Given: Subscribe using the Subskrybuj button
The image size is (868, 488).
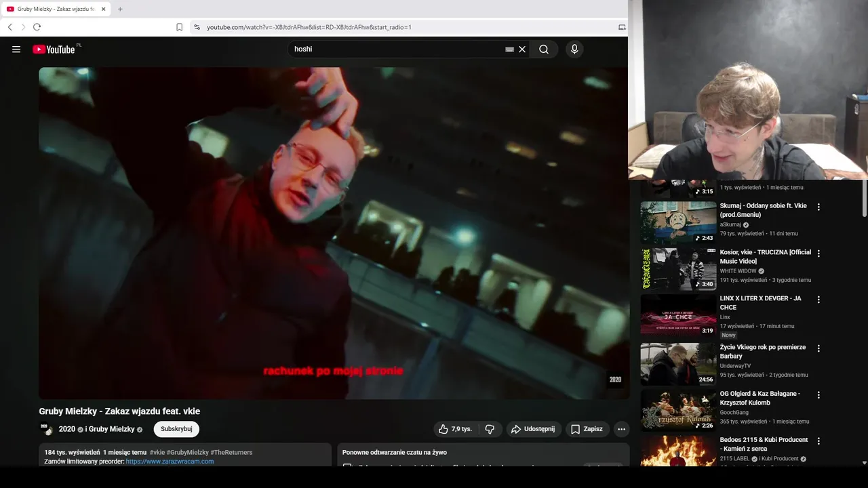Looking at the screenshot, I should click(176, 429).
